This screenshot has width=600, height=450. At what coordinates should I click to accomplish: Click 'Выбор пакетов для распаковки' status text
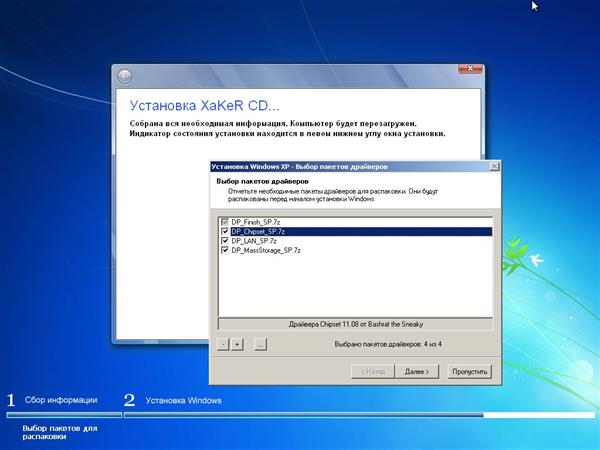coord(60,432)
